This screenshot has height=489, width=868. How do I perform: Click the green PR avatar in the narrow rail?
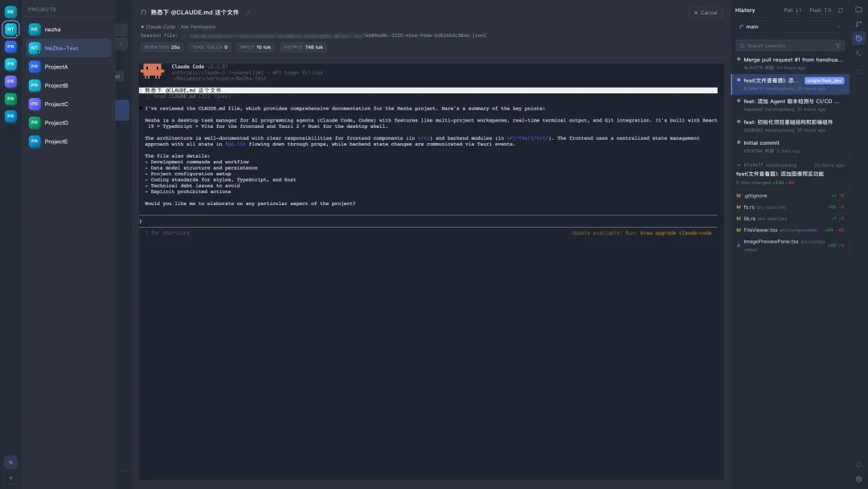pyautogui.click(x=10, y=99)
